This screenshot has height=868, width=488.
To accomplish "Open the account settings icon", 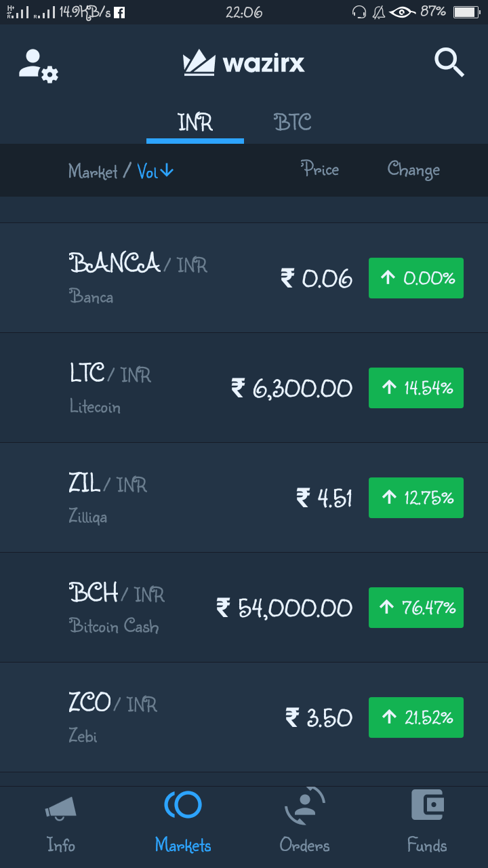I will 39,66.
